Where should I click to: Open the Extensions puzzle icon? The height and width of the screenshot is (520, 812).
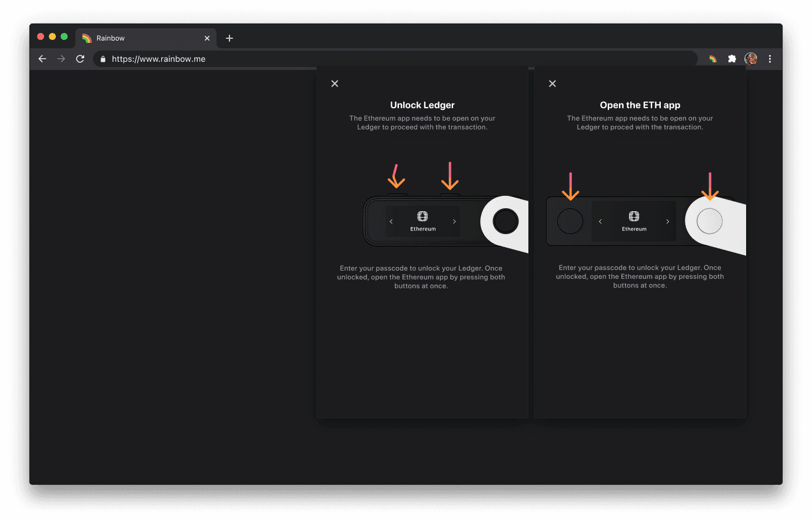tap(732, 59)
